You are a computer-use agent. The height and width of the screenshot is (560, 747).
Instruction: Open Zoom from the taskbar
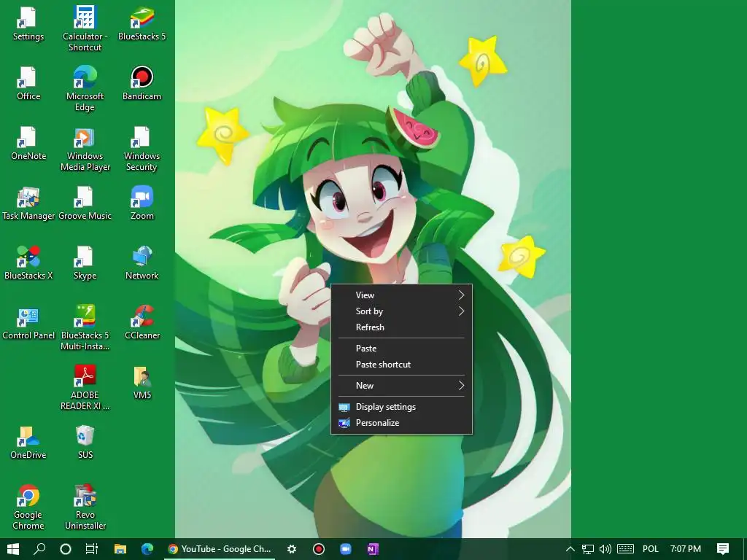click(x=345, y=549)
